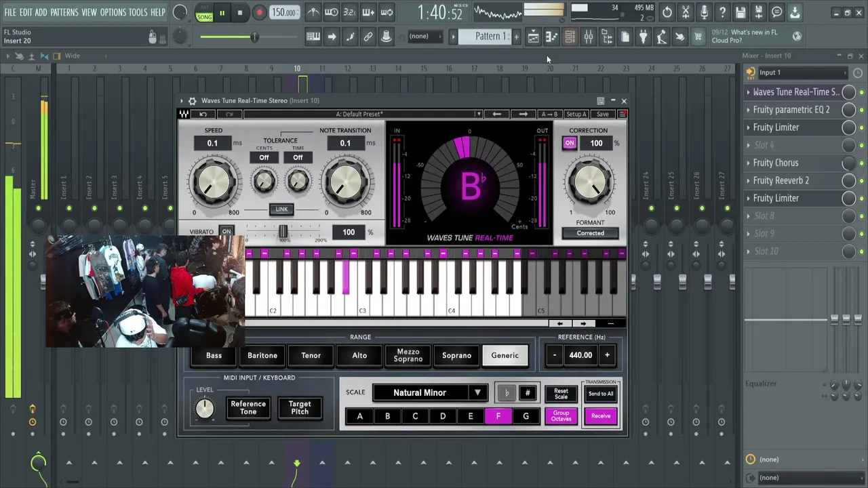This screenshot has height=488, width=868.
Task: Open the FILE menu
Action: coord(10,12)
